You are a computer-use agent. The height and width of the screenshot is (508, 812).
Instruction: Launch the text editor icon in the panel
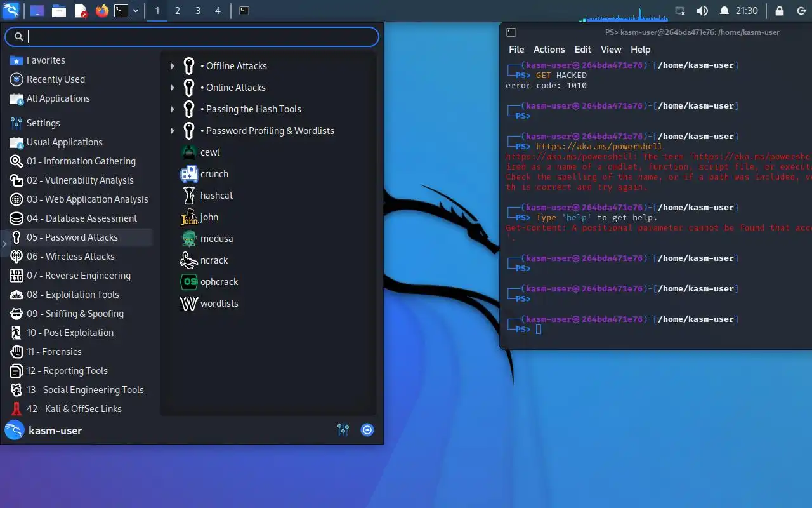point(81,11)
